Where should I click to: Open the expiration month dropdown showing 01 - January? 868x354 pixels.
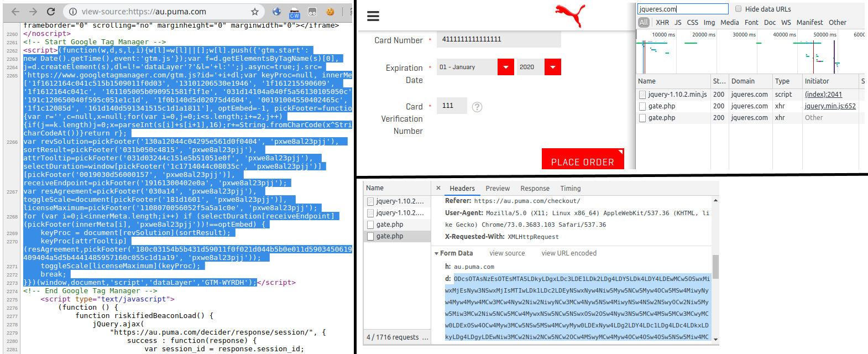click(x=475, y=67)
